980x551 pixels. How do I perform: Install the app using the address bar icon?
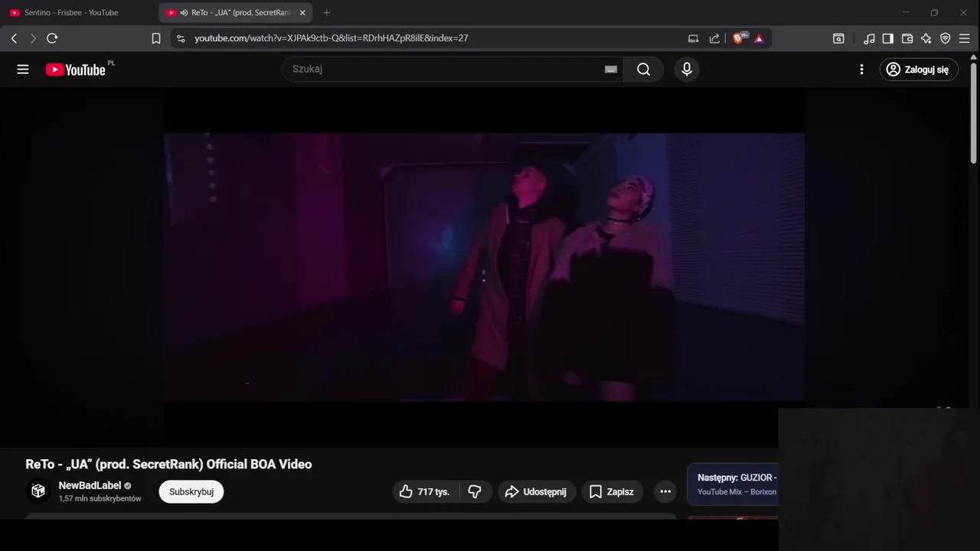(x=693, y=38)
